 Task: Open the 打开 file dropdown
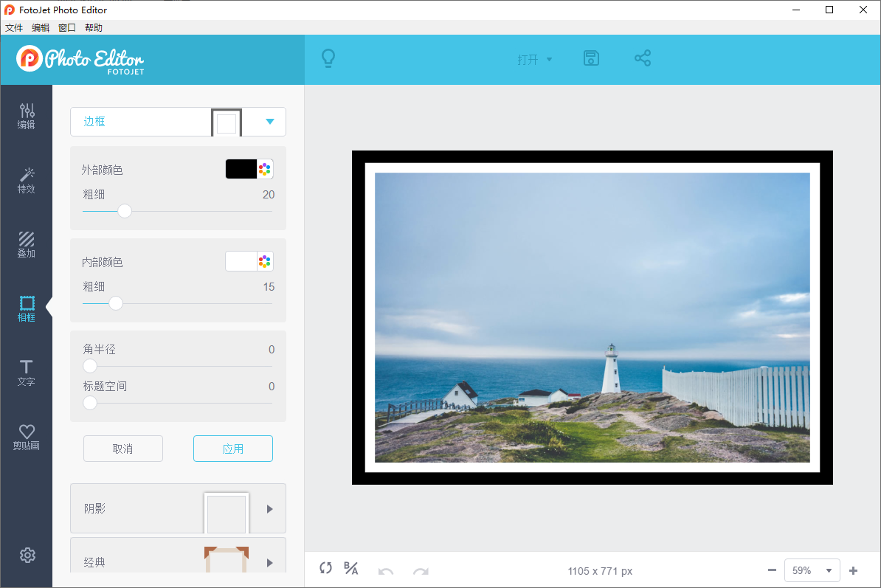(534, 59)
